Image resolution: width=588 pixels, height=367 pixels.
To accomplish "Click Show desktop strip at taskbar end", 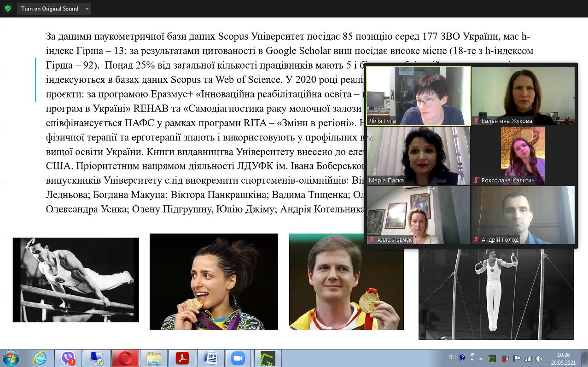I will (x=584, y=358).
